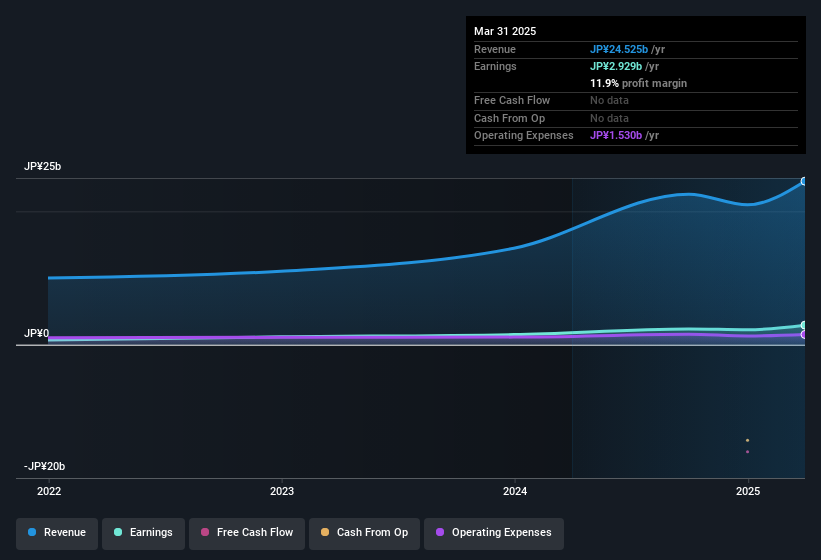Toggle the Free Cash Flow legend button
The image size is (821, 560).
(x=247, y=533)
